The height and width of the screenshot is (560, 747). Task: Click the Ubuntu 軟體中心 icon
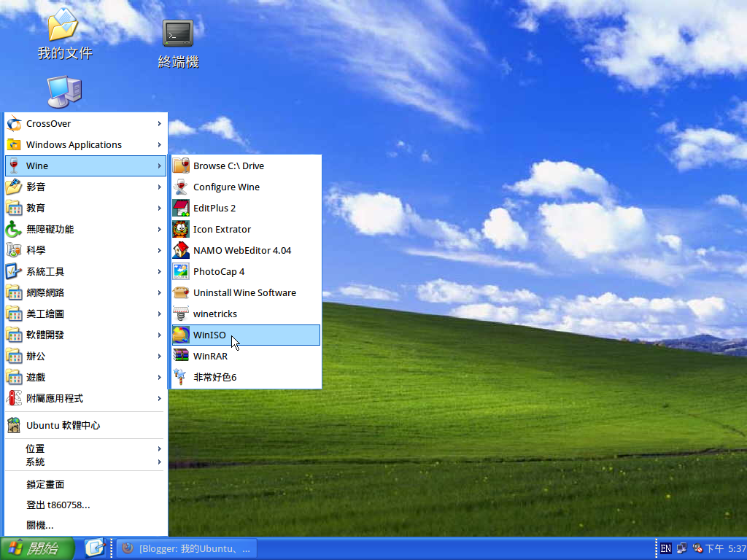(14, 425)
